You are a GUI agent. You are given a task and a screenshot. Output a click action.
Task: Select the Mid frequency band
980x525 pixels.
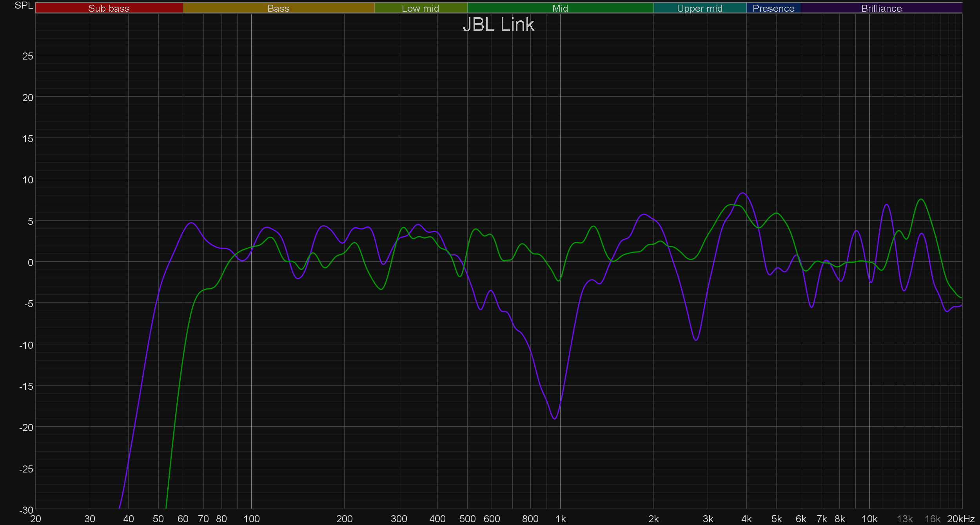[x=560, y=8]
